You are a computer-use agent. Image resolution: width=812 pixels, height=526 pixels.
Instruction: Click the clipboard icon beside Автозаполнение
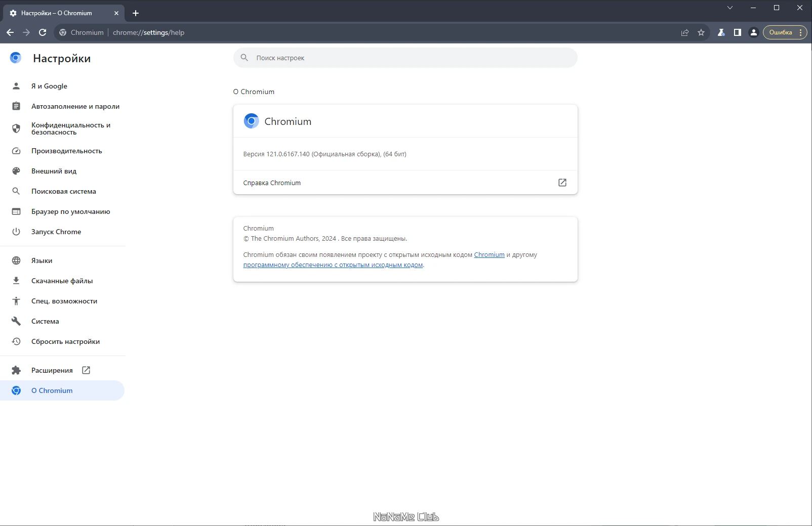pos(16,106)
